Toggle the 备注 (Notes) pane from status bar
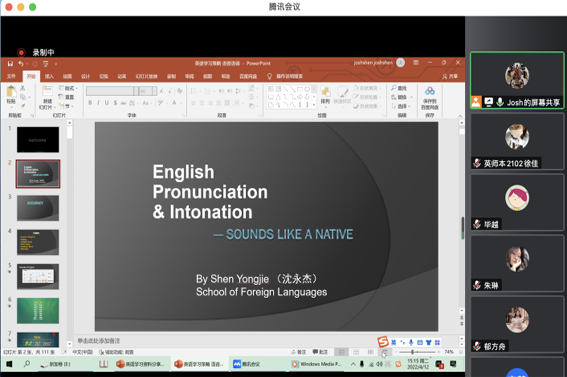Viewport: 567px width, 377px height. point(299,352)
